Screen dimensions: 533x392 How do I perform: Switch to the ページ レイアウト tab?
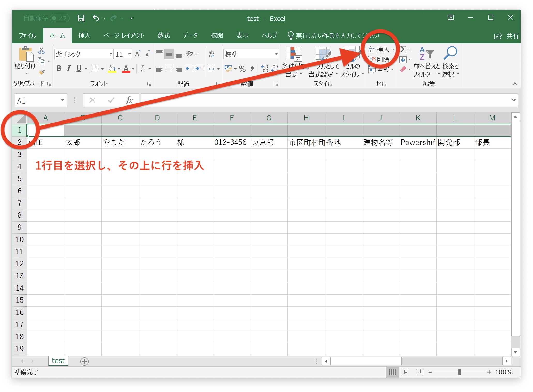[124, 35]
